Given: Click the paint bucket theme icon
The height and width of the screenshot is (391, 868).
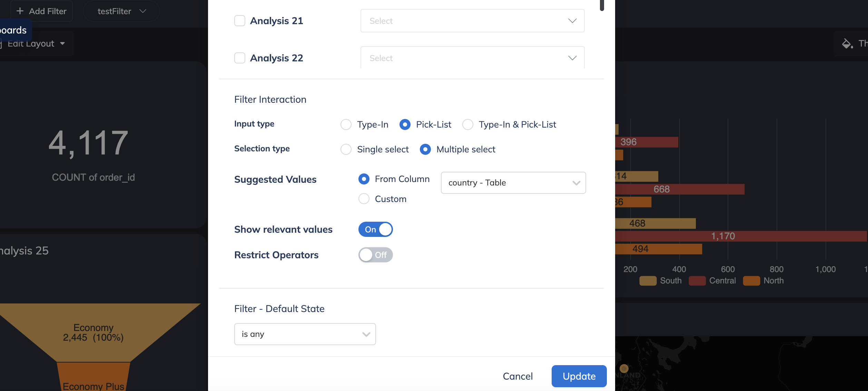Looking at the screenshot, I should (847, 43).
